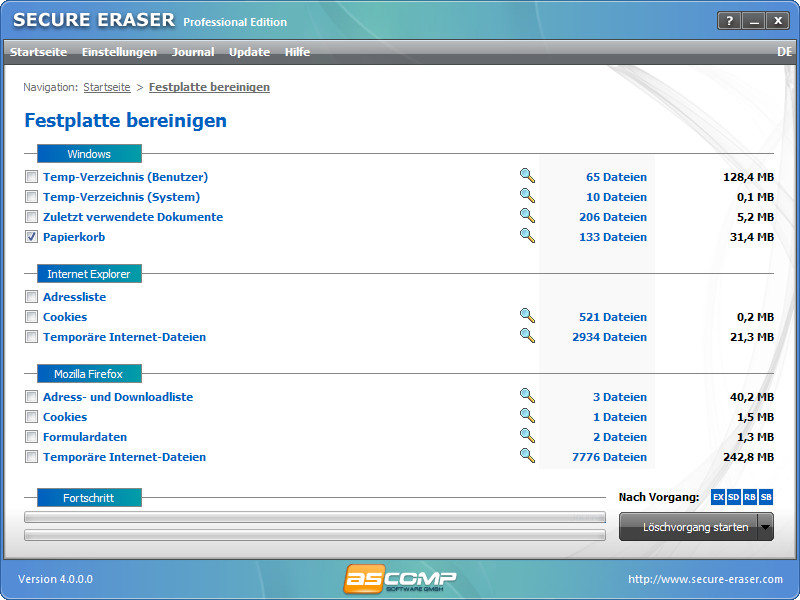
Task: Click magnifier for Firefox Temporäre Internet-Dateien
Action: point(528,456)
